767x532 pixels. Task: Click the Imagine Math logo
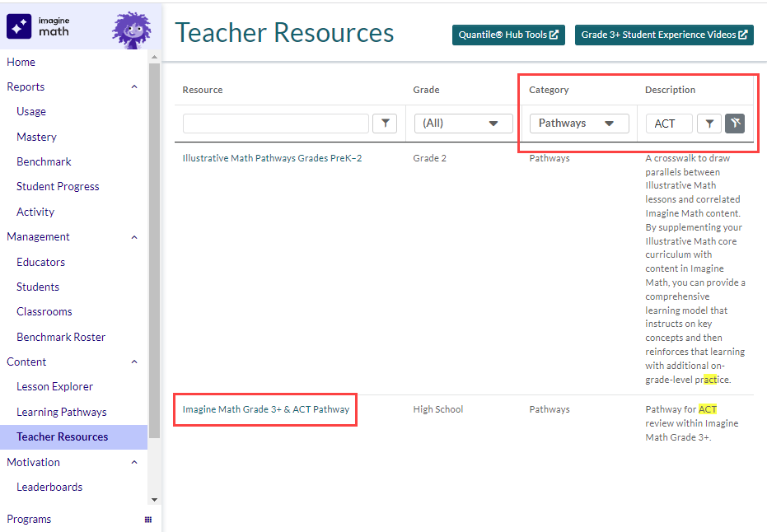click(x=39, y=26)
